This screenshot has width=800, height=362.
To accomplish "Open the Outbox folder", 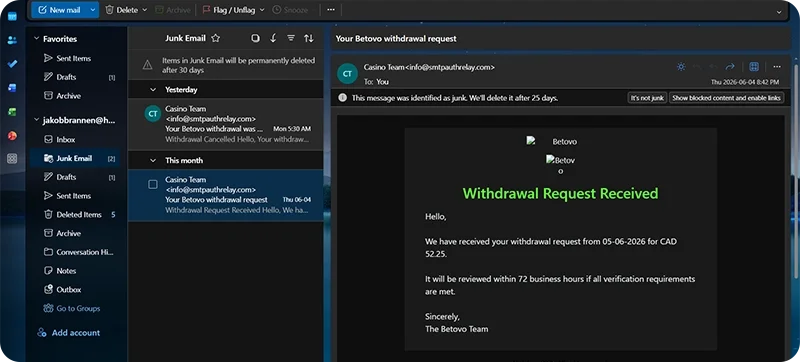I will (73, 290).
